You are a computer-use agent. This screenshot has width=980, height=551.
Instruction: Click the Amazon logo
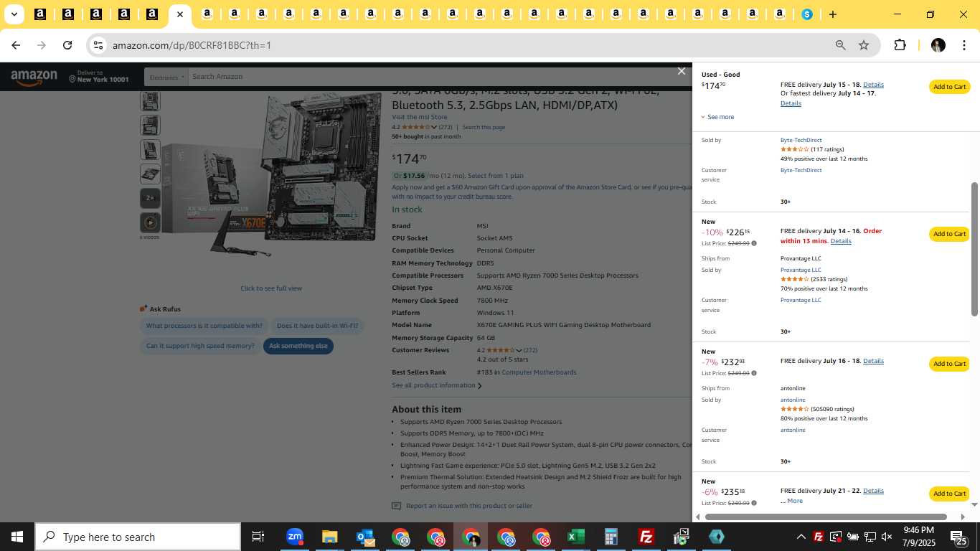[34, 77]
